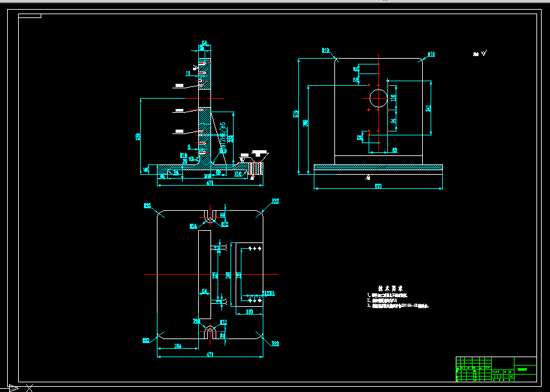Select the "R12" label beside the top notch
This screenshot has height=392, width=550.
225,224
